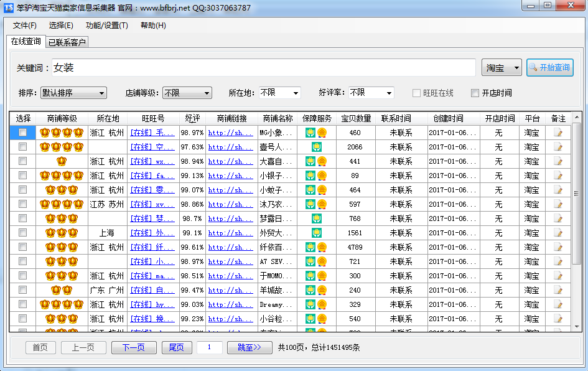Open the 选择(E) menu
This screenshot has width=588, height=371.
(x=61, y=26)
